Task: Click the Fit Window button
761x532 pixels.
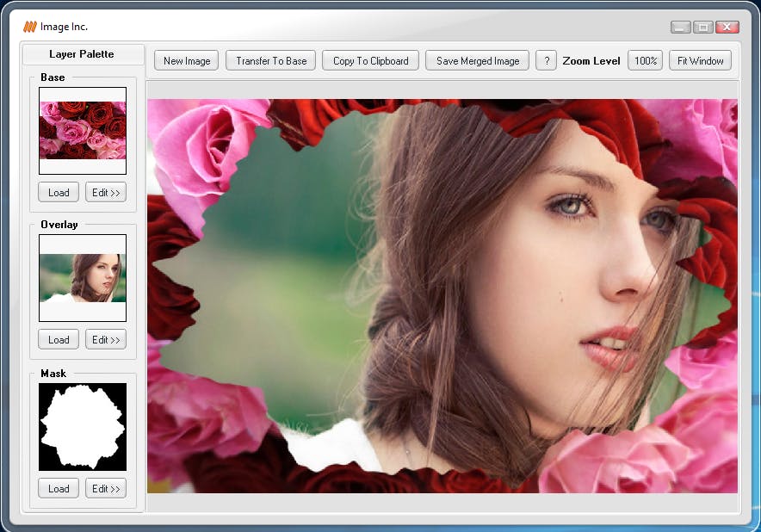Action: [700, 60]
